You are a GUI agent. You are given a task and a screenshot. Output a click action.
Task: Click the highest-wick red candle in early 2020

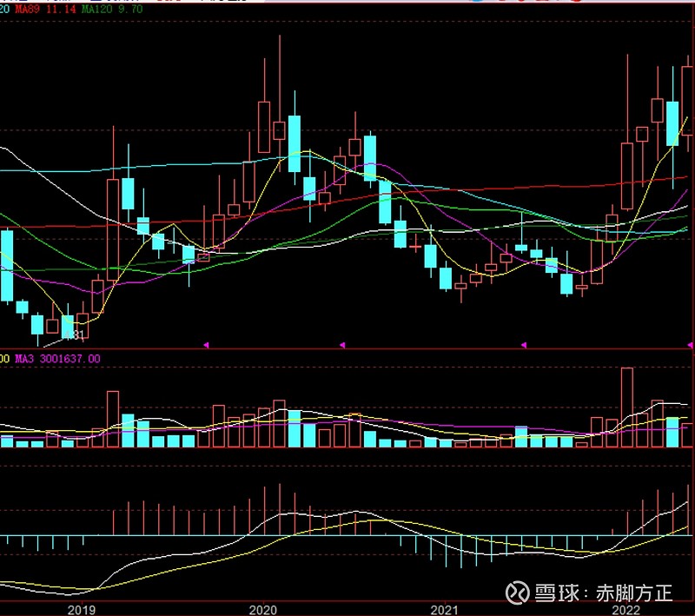pyautogui.click(x=279, y=130)
